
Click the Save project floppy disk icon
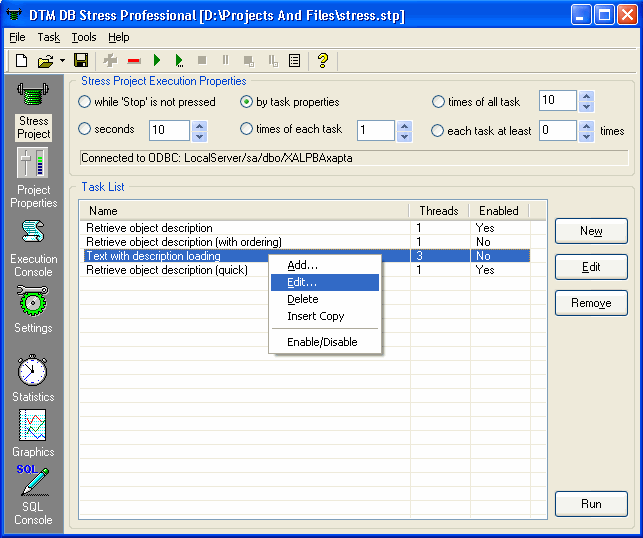[81, 61]
